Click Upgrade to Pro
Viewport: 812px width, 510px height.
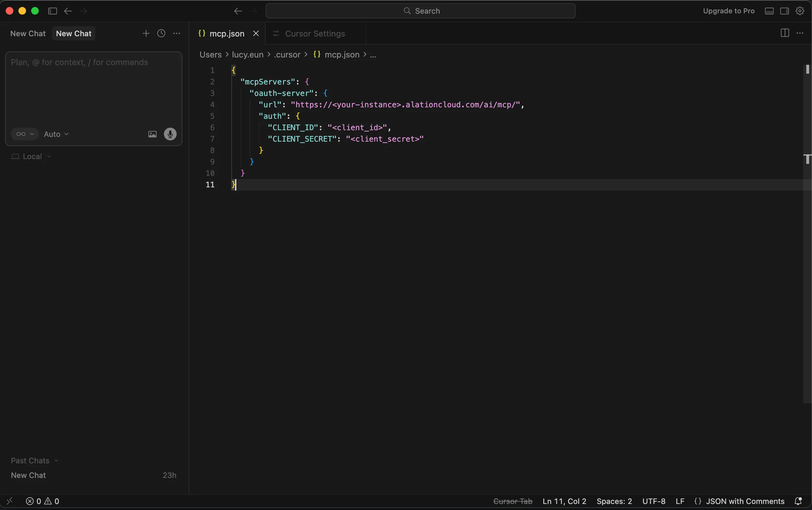coord(728,11)
